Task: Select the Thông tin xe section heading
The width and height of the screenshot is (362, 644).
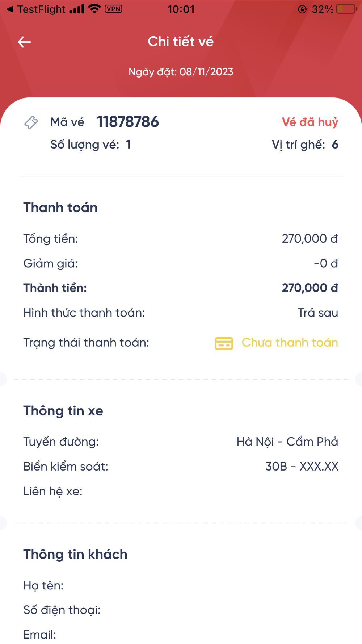Action: [63, 411]
